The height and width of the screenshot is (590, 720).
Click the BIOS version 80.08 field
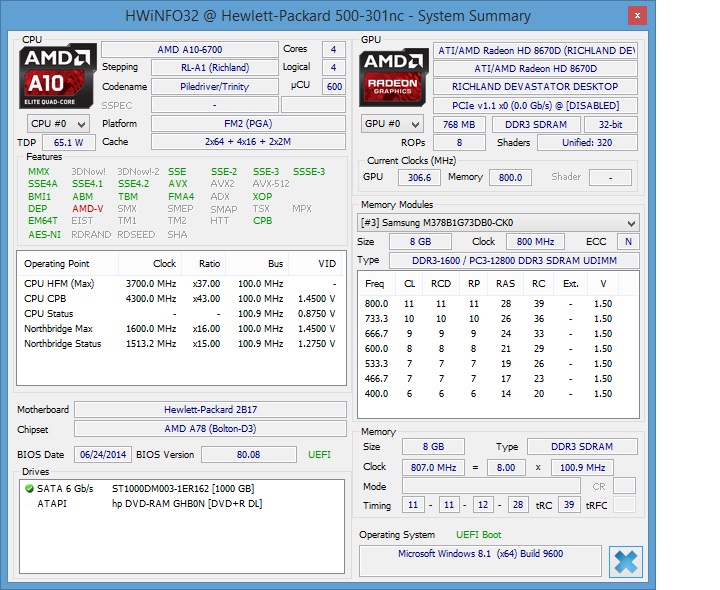pos(248,455)
